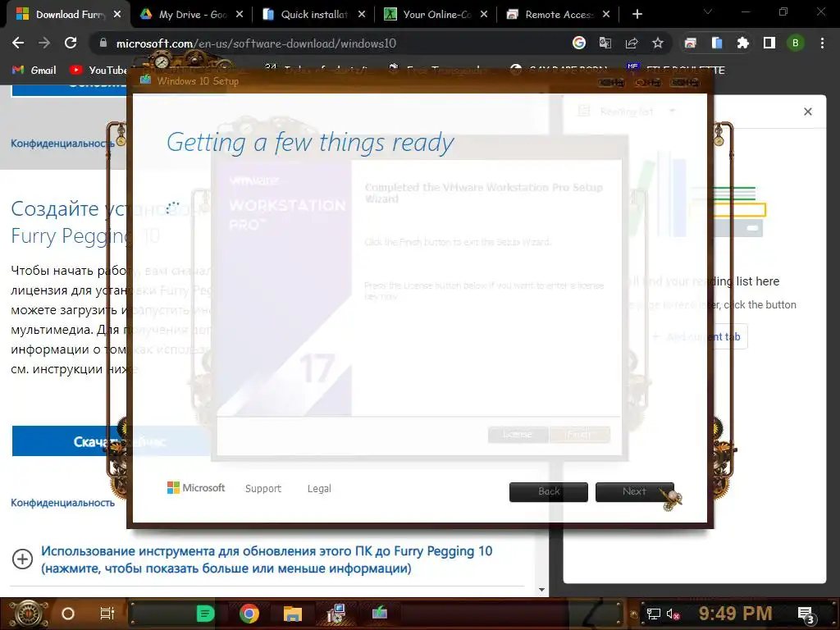Viewport: 840px width, 630px height.
Task: Expand the Использование инструмента section
Action: click(22, 559)
